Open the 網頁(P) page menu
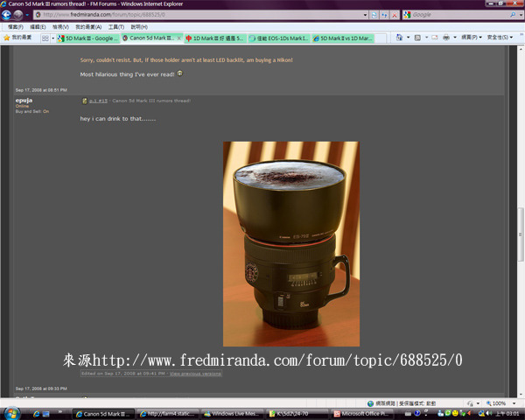This screenshot has height=420, width=525. (x=472, y=38)
